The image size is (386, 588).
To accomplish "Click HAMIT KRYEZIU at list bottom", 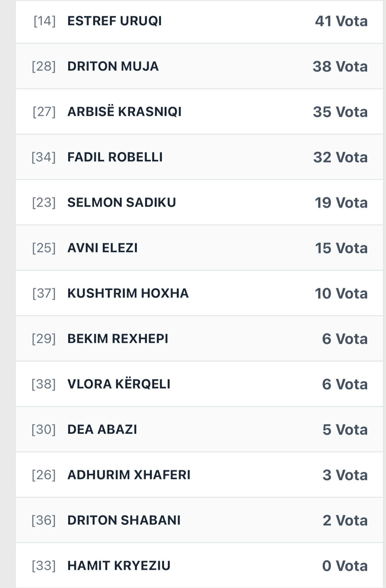I will click(119, 565).
